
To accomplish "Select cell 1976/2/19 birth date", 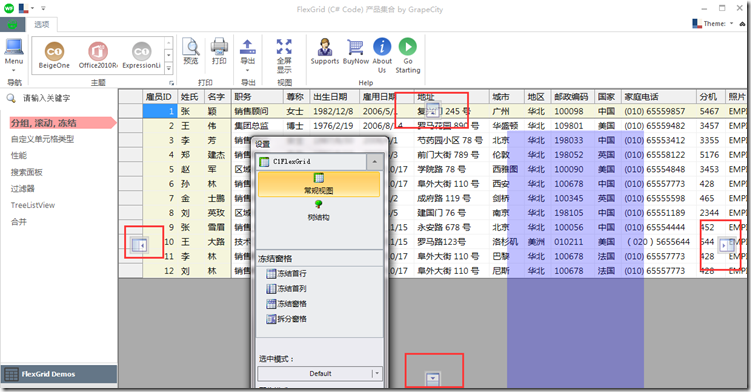I will point(334,126).
